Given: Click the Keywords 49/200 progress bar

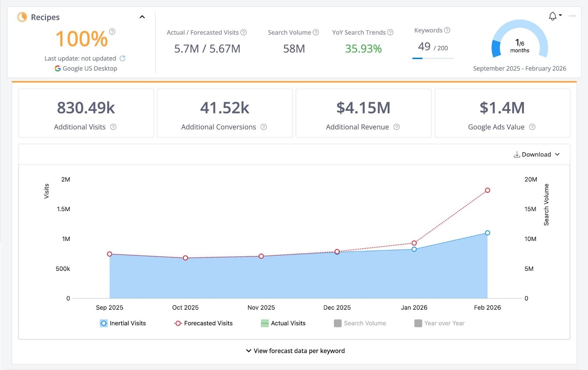Looking at the screenshot, I should pyautogui.click(x=433, y=58).
